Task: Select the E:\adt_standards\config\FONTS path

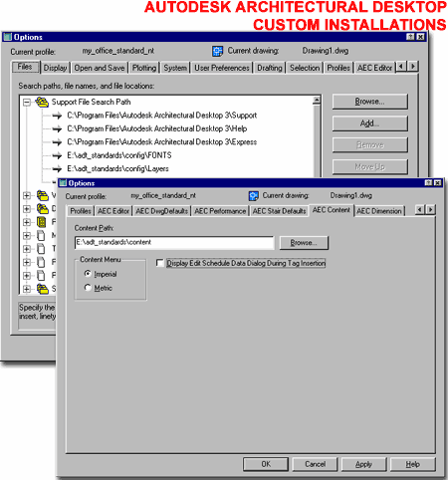Action: [119, 155]
